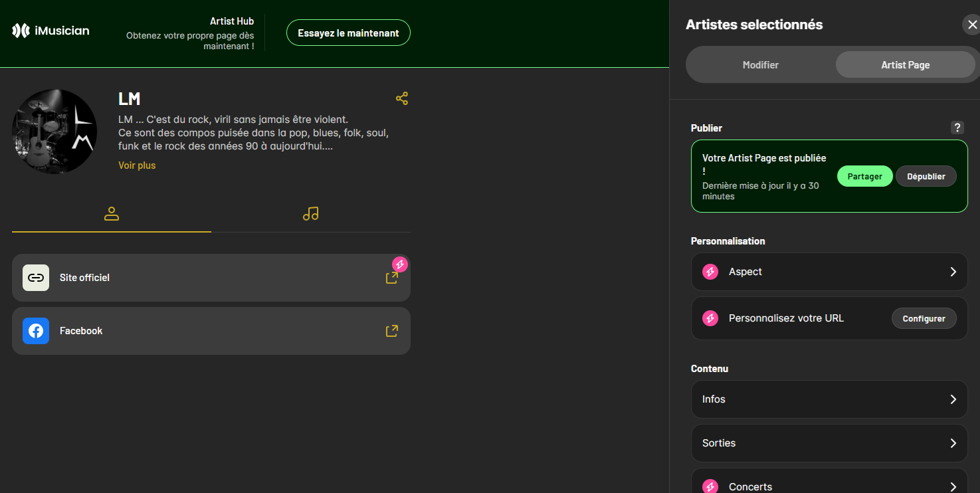Screen dimensions: 980x493
Task: Click the Sorties label
Action: pyautogui.click(x=719, y=443)
